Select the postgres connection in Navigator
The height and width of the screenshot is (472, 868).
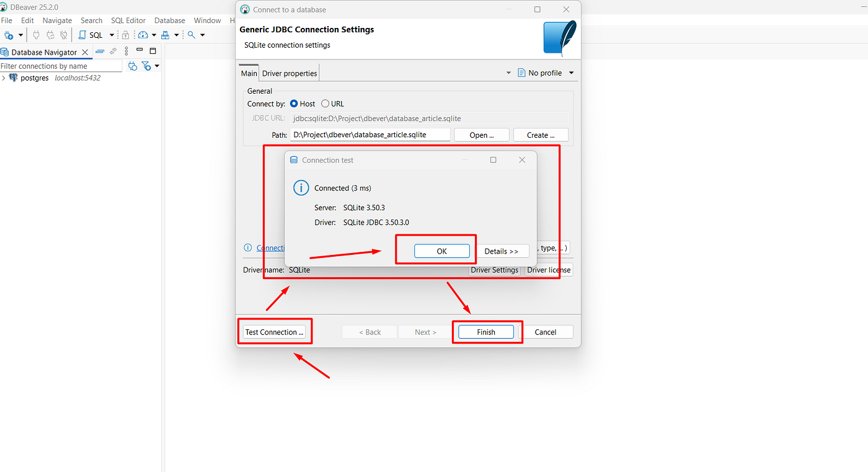point(35,78)
